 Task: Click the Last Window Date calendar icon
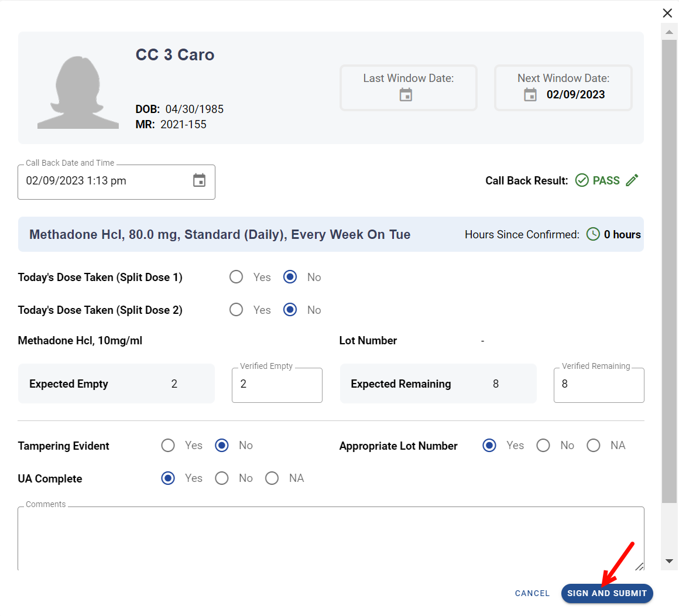[x=406, y=95]
